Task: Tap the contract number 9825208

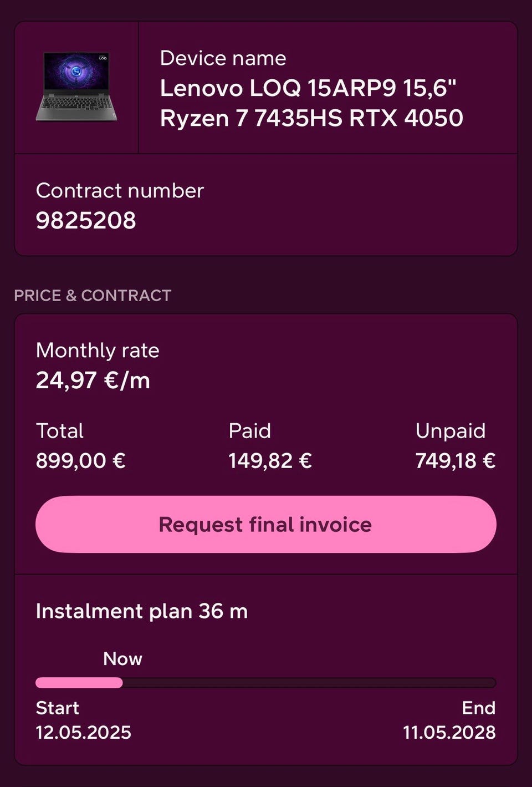Action: [x=86, y=221]
